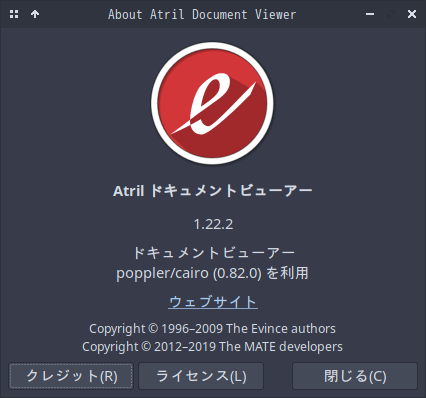
Task: Click the white letter e in logo
Action: [213, 103]
